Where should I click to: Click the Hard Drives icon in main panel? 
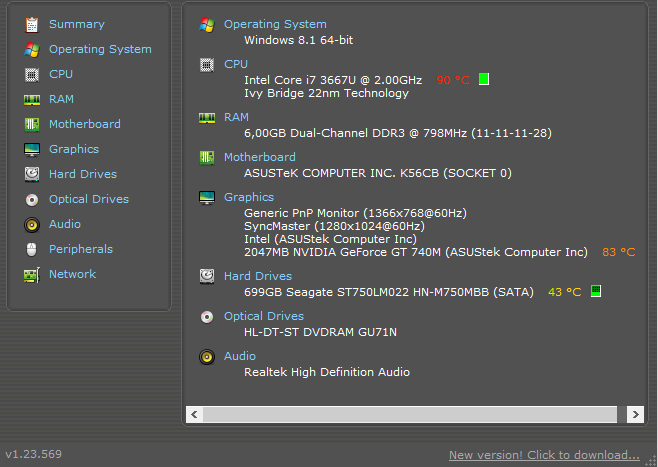pos(207,277)
